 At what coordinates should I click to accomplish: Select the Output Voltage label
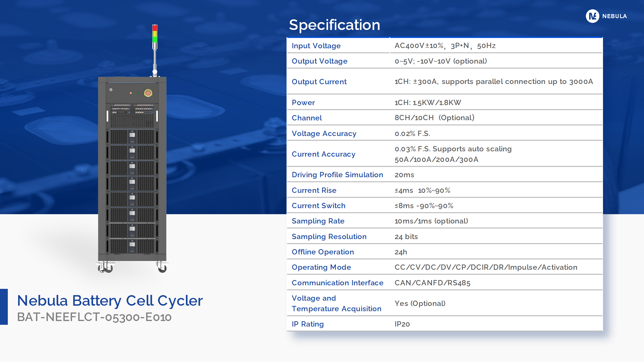coord(319,61)
